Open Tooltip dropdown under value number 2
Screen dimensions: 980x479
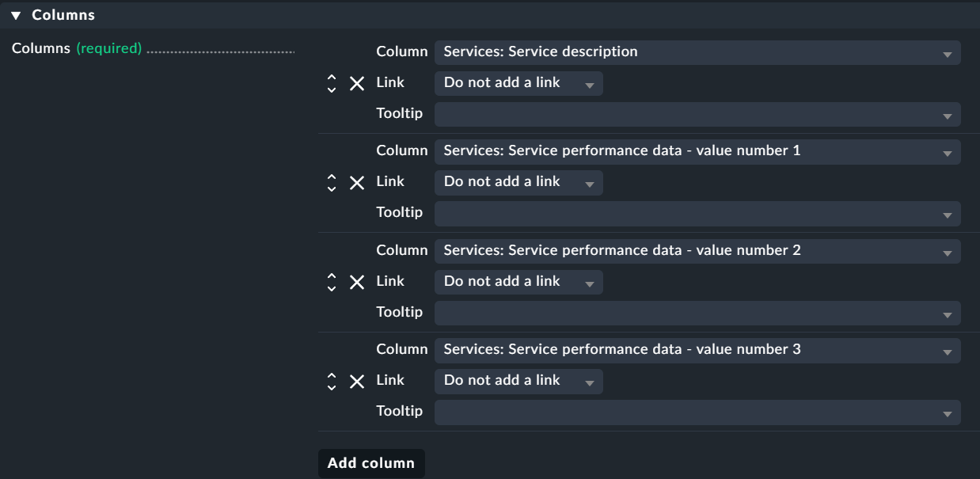click(x=697, y=313)
